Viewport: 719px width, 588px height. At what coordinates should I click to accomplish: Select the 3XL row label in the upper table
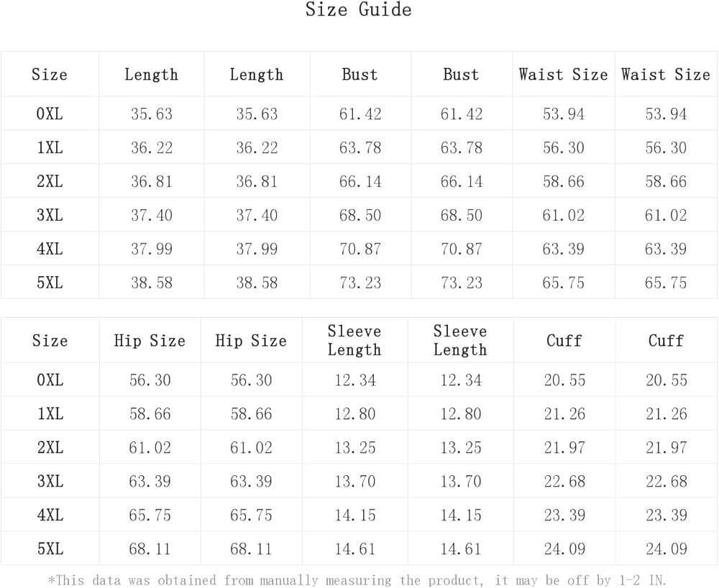(x=50, y=215)
